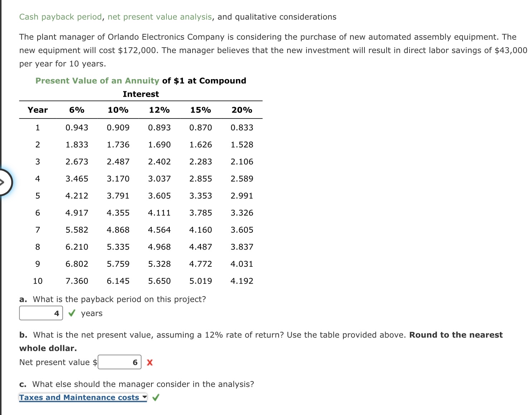This screenshot has height=415, width=532.
Task: Select the payback period input showing 4
Action: click(x=40, y=313)
